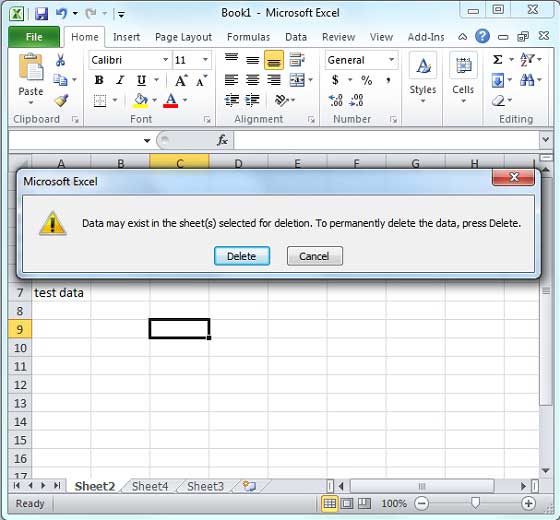
Task: Open Number dialog launcher
Action: pos(393,120)
